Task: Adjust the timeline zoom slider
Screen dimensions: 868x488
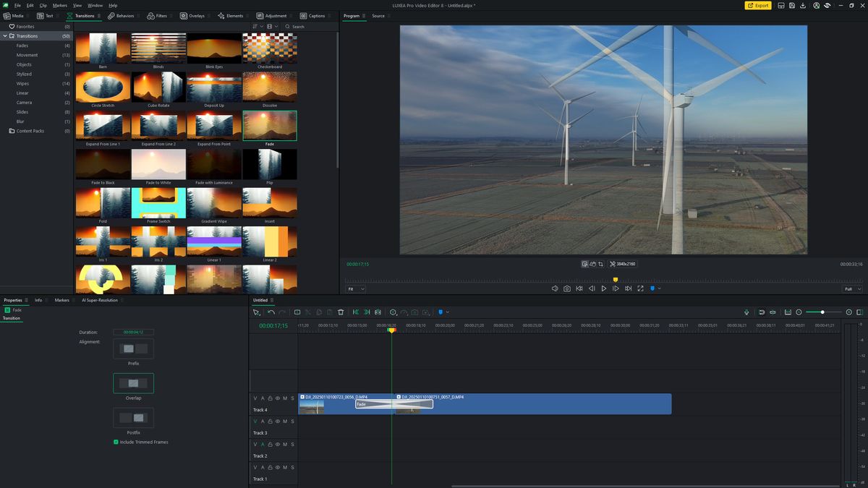Action: pyautogui.click(x=822, y=312)
